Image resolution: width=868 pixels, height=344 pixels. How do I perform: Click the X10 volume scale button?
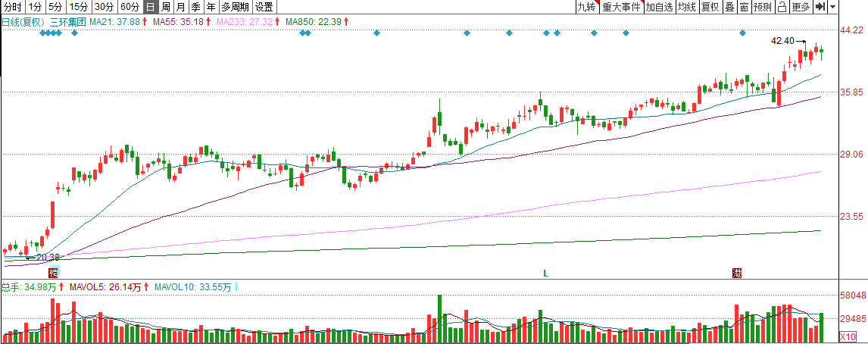[x=848, y=336]
